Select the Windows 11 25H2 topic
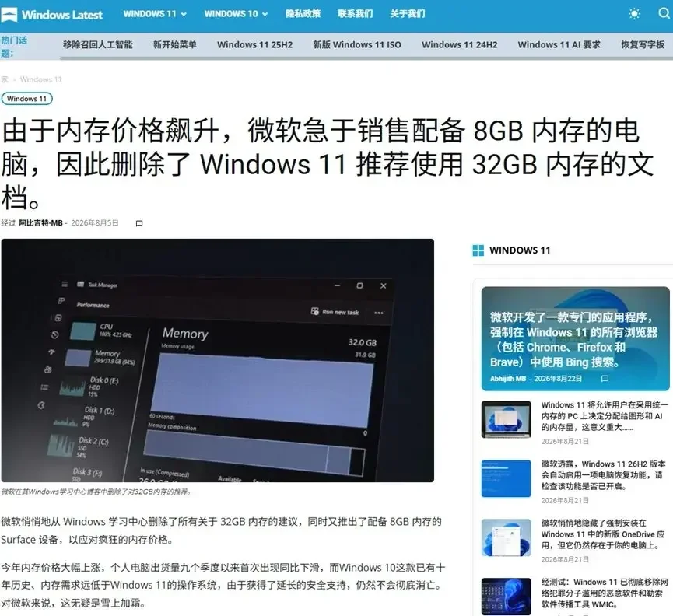The width and height of the screenshot is (673, 616). click(x=254, y=44)
